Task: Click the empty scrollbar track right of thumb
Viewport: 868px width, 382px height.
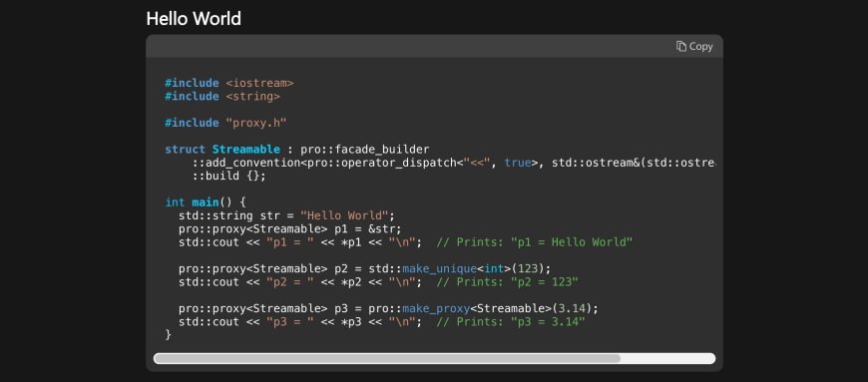Action: [x=667, y=358]
